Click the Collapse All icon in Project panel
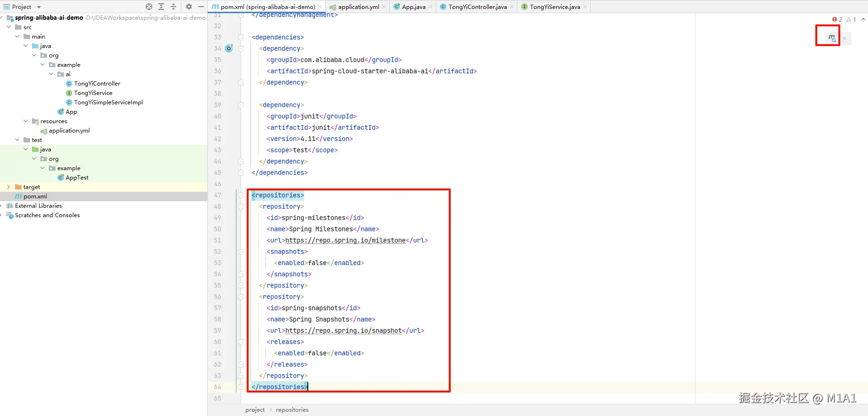The image size is (868, 416). coord(173,7)
